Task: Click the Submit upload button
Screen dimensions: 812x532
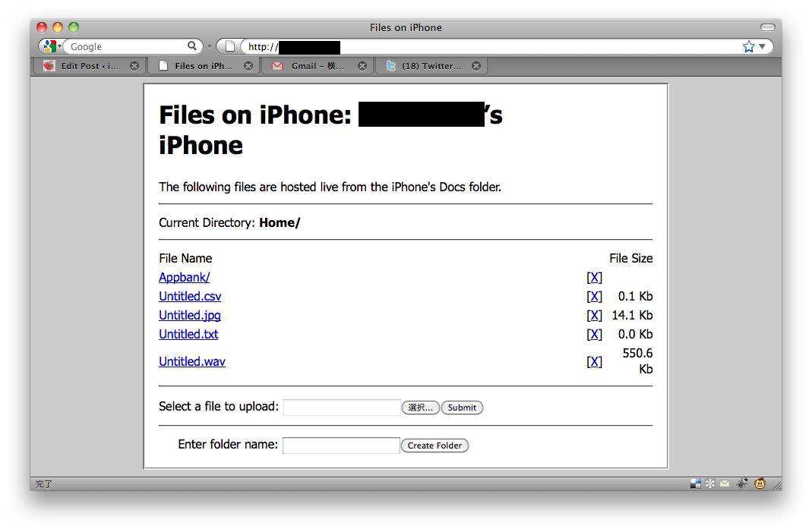Action: [x=462, y=408]
